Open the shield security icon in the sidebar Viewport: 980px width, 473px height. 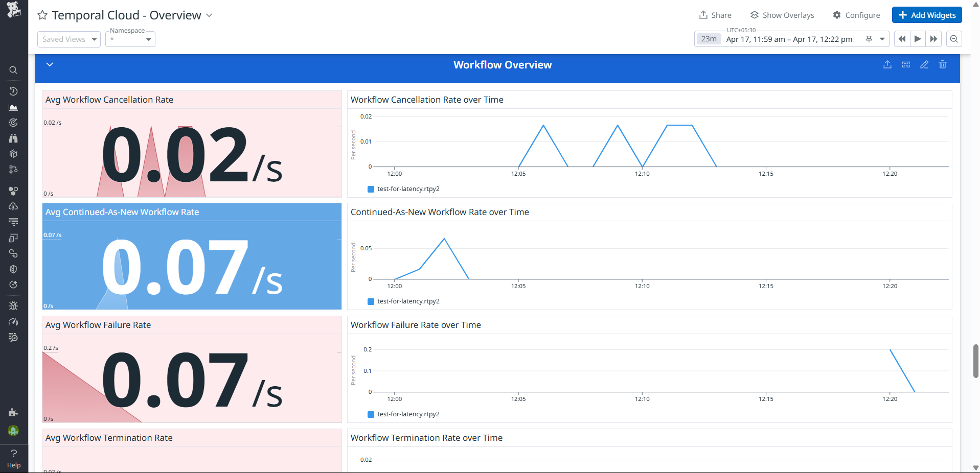tap(13, 269)
